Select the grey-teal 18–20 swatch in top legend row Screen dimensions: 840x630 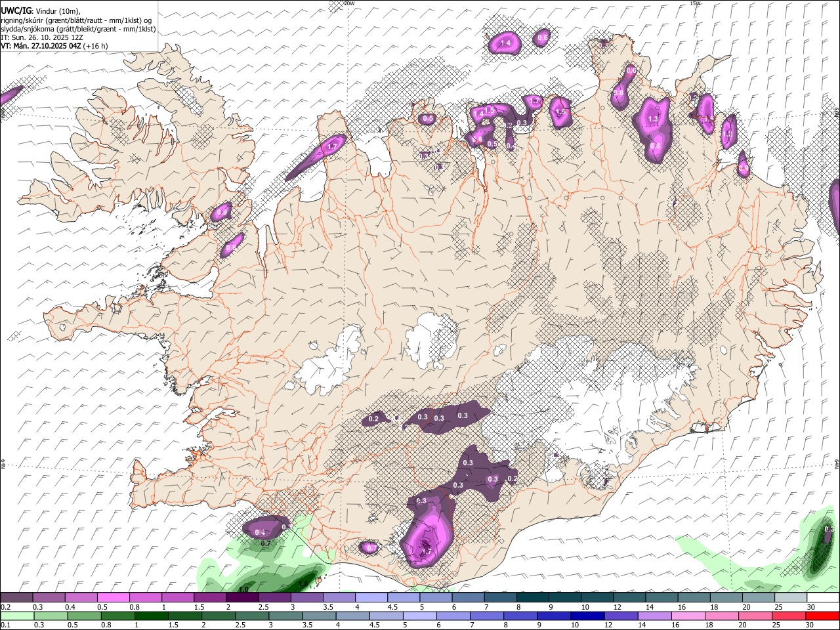tap(726, 598)
